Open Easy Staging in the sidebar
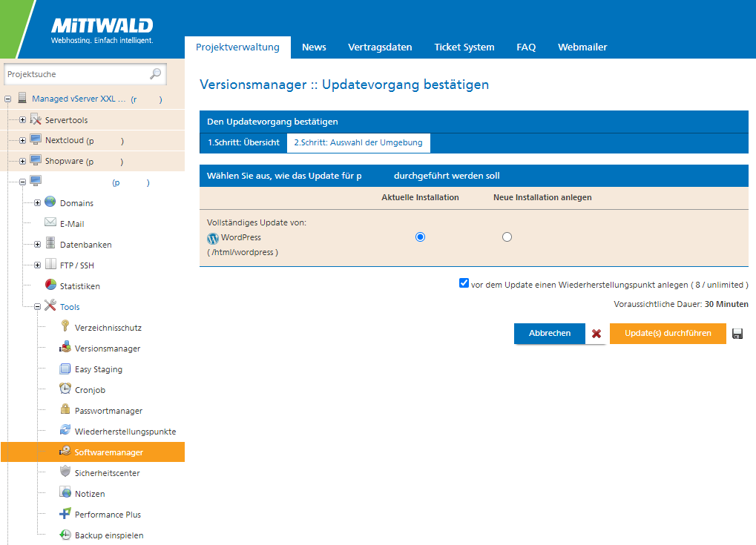 coord(99,369)
